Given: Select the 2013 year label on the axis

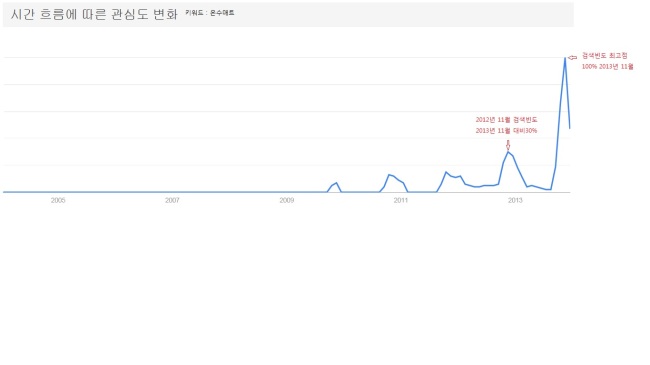Looking at the screenshot, I should 515,200.
